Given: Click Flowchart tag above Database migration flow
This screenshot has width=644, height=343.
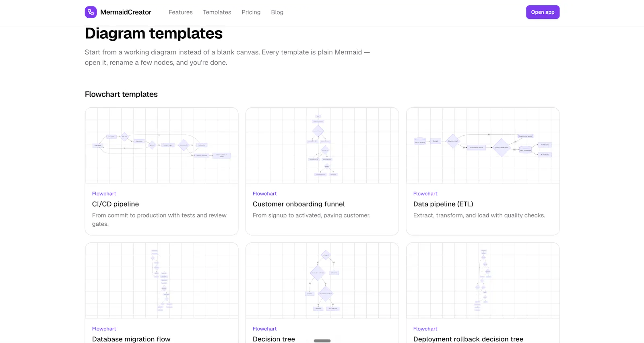Looking at the screenshot, I should (104, 329).
